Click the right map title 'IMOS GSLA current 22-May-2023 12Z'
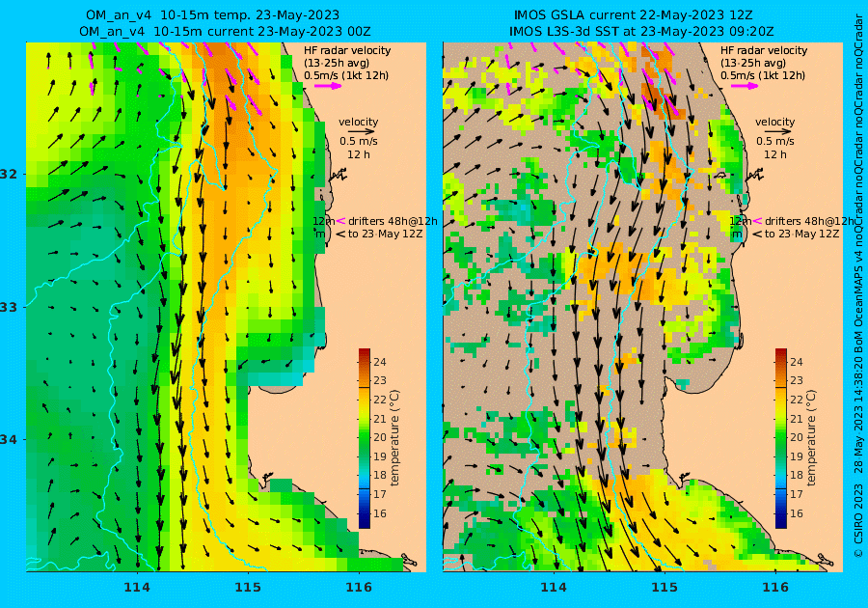868x608 pixels. coord(634,14)
